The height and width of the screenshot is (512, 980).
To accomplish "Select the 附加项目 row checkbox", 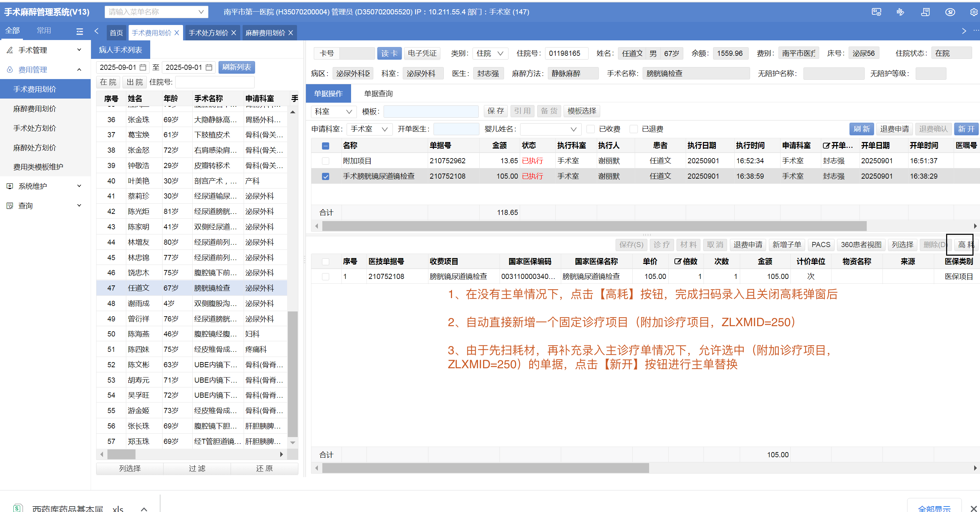I will click(325, 161).
